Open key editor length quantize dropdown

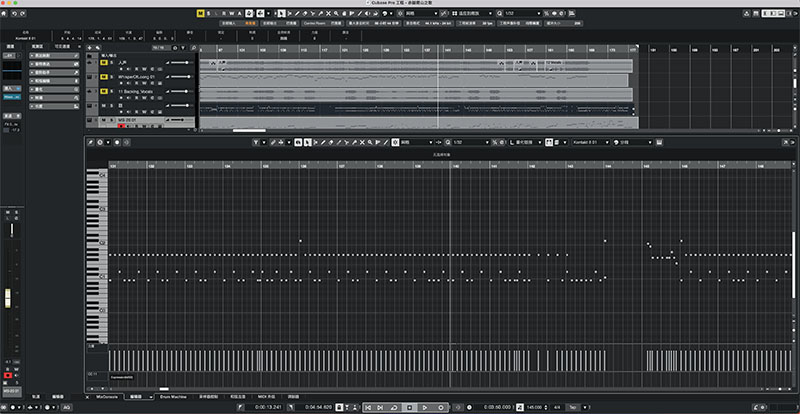pos(526,142)
